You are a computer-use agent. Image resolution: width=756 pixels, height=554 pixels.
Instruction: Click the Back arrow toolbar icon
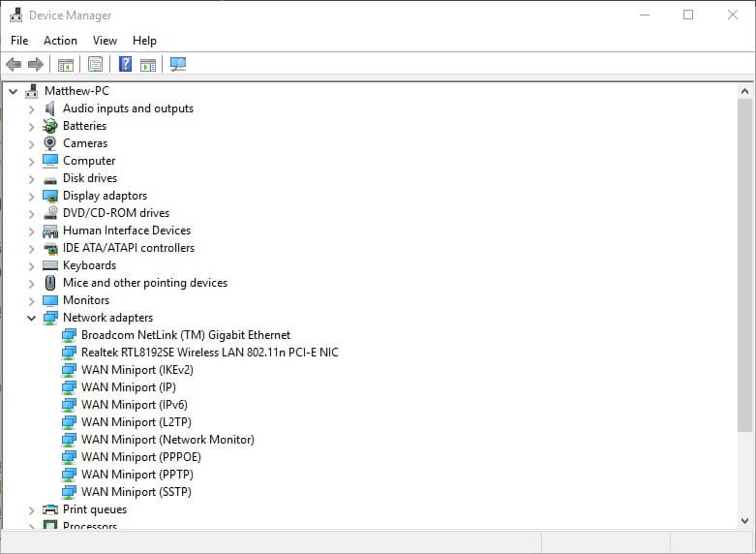click(x=14, y=64)
